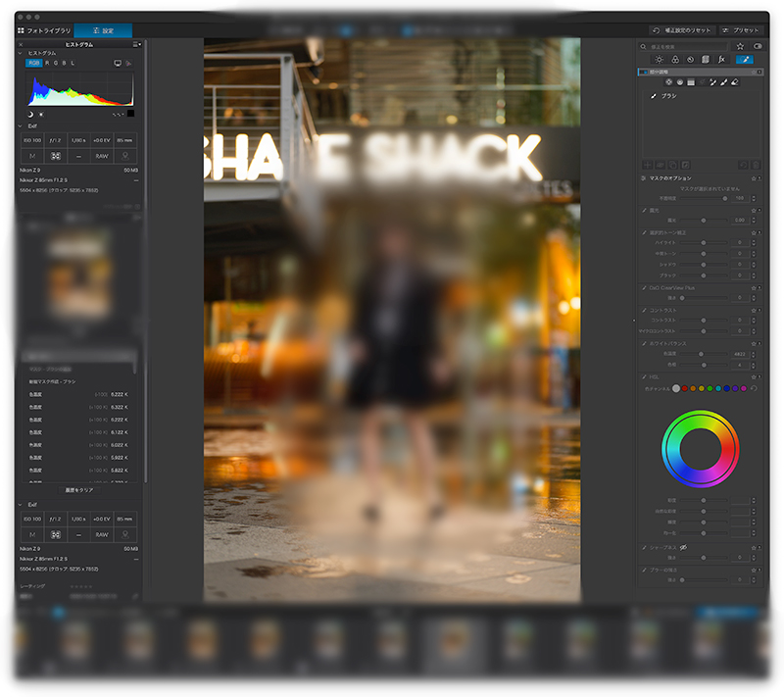Click the delete mask trash icon
Viewport: 784px width, 697px height.
click(x=756, y=165)
